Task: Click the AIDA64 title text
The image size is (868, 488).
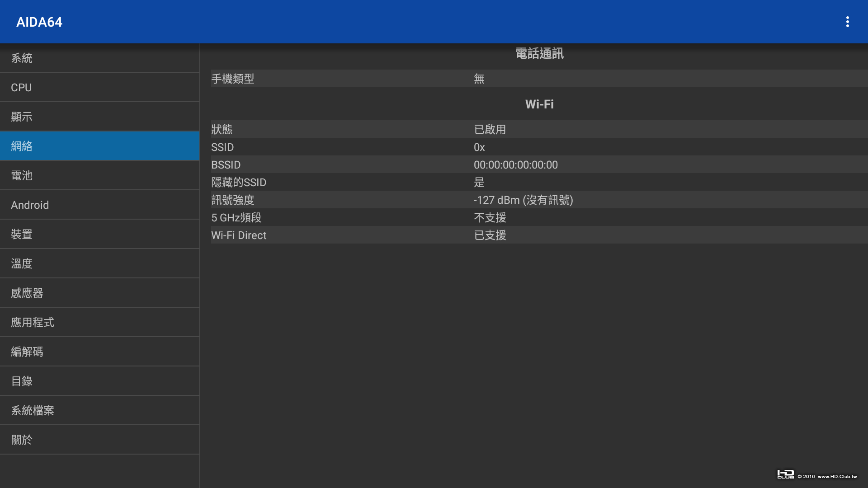Action: coord(39,22)
